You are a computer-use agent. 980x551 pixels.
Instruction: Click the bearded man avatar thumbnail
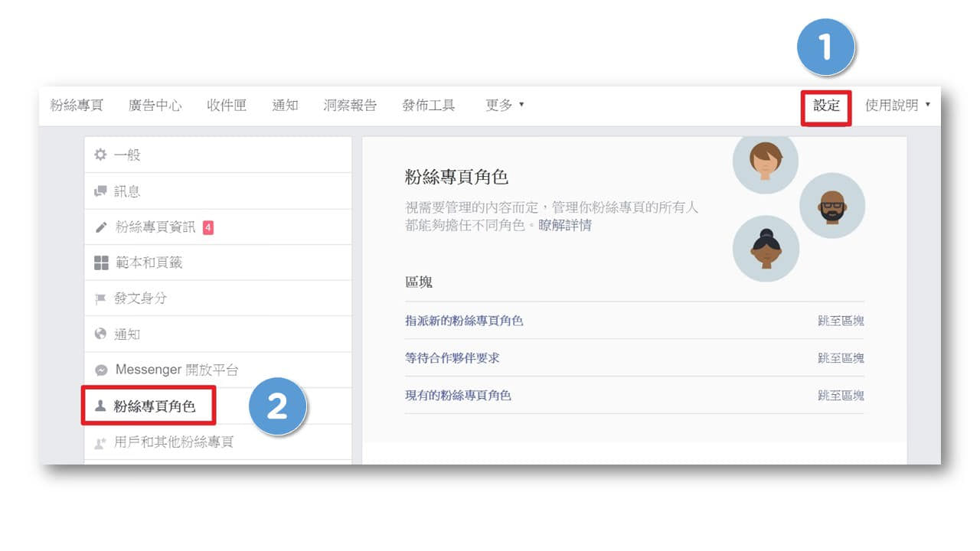pos(832,204)
